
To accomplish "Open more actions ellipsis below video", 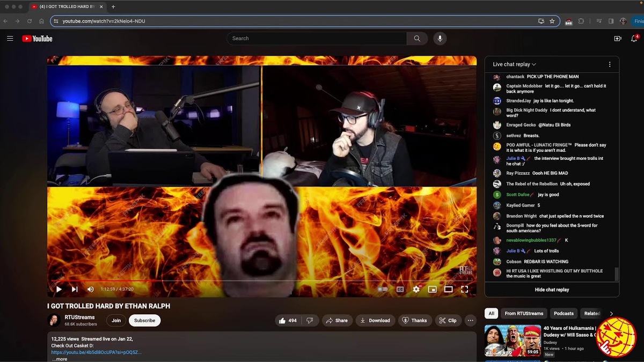I will (471, 320).
